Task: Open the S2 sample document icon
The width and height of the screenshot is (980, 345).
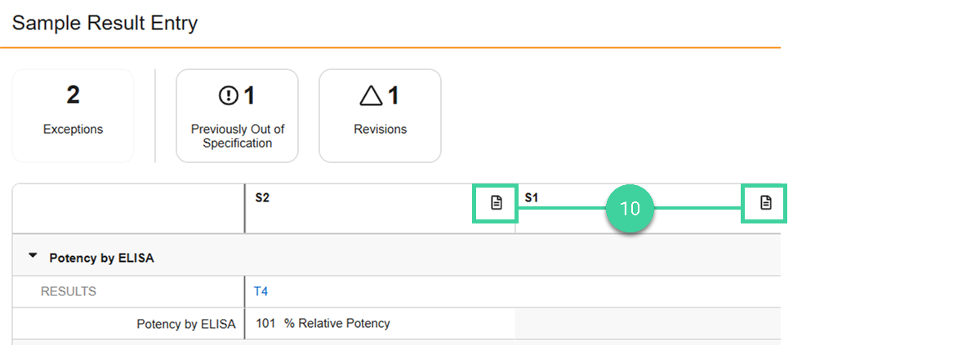Action: (496, 203)
